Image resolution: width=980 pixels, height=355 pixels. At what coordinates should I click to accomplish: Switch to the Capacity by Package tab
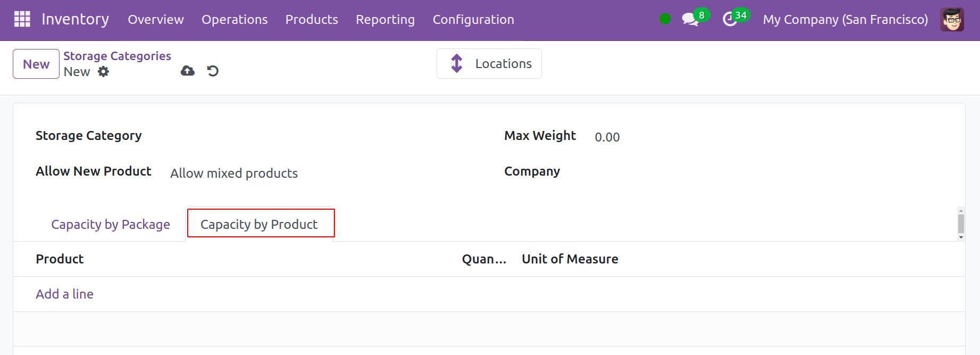(x=111, y=225)
